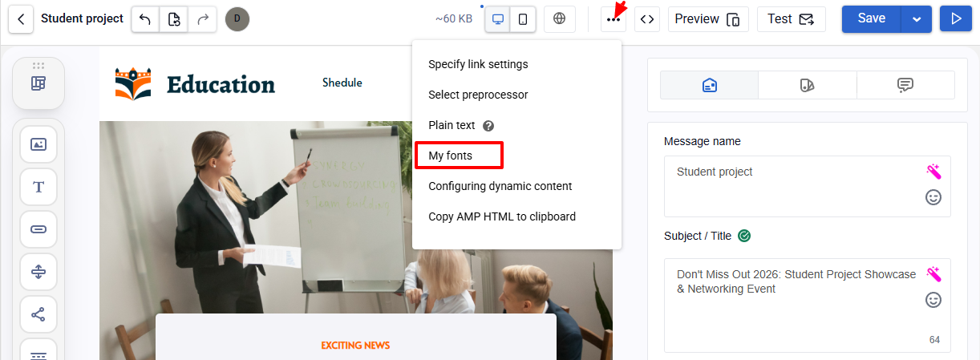Image resolution: width=980 pixels, height=360 pixels.
Task: Select the Image block in sidebar
Action: coord(38,144)
